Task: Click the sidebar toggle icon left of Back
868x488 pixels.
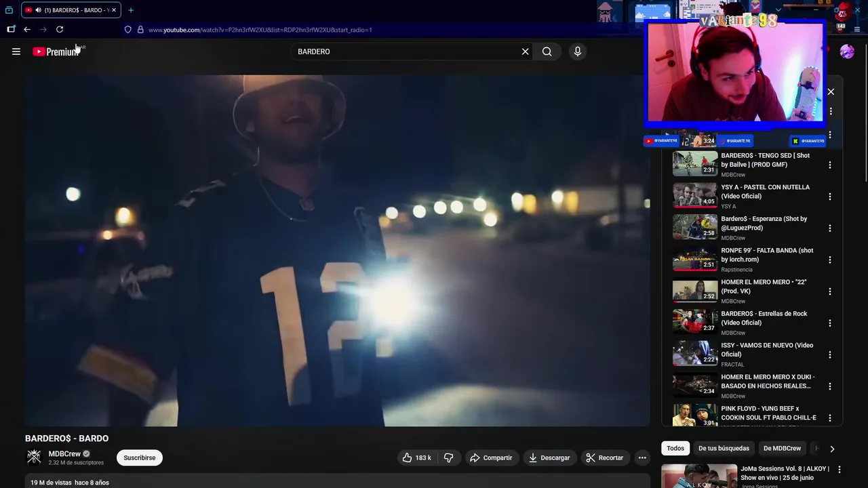Action: coord(11,29)
